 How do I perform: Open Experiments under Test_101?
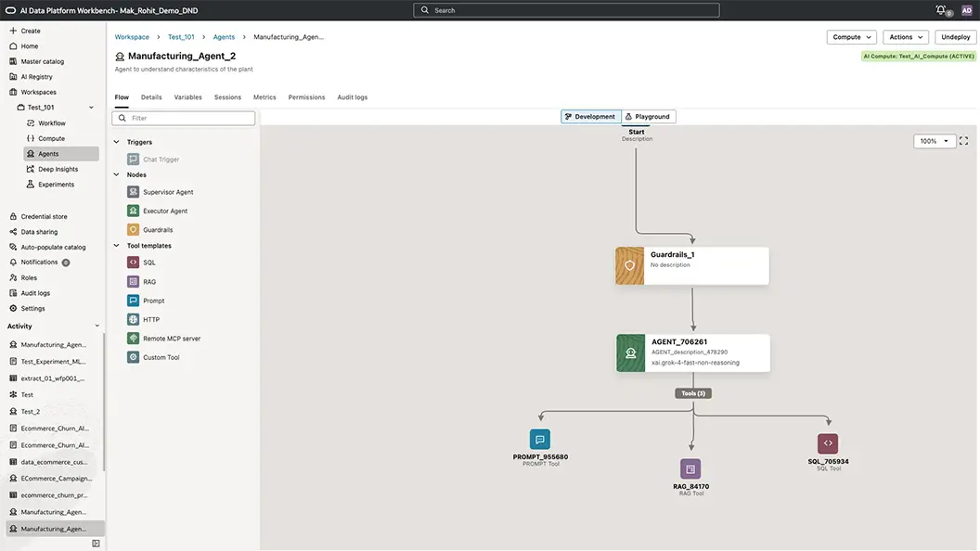[x=56, y=185]
